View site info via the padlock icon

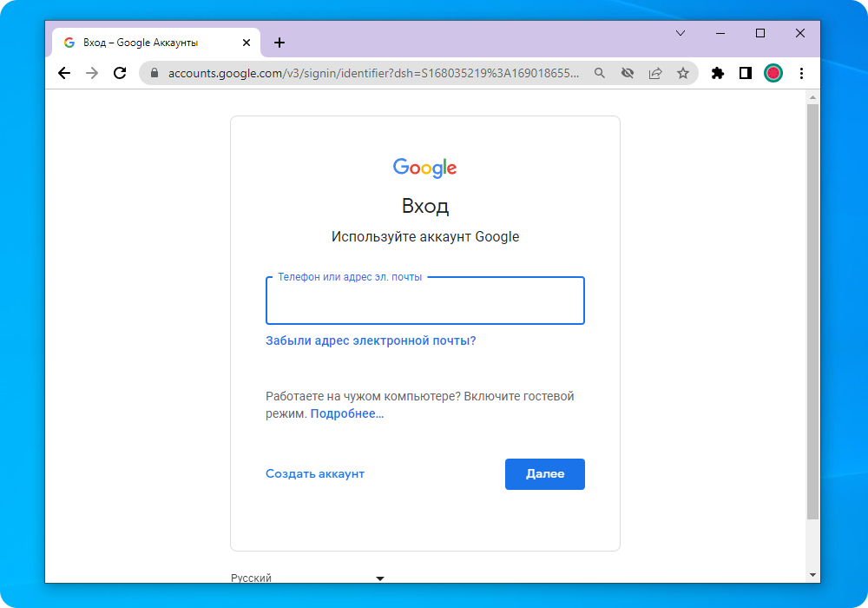pos(155,73)
